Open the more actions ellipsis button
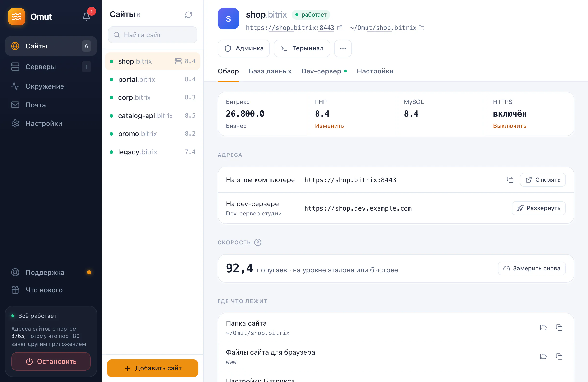588x382 pixels. 343,48
